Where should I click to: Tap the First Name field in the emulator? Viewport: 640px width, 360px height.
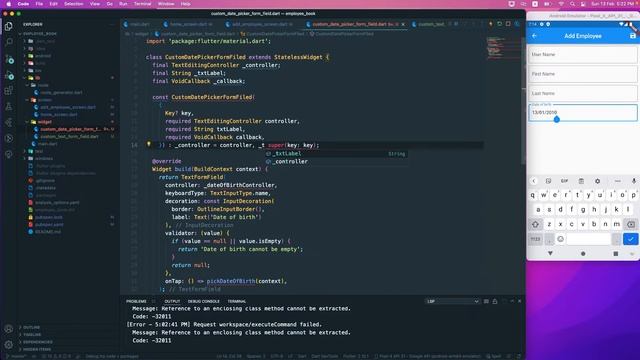pyautogui.click(x=583, y=74)
